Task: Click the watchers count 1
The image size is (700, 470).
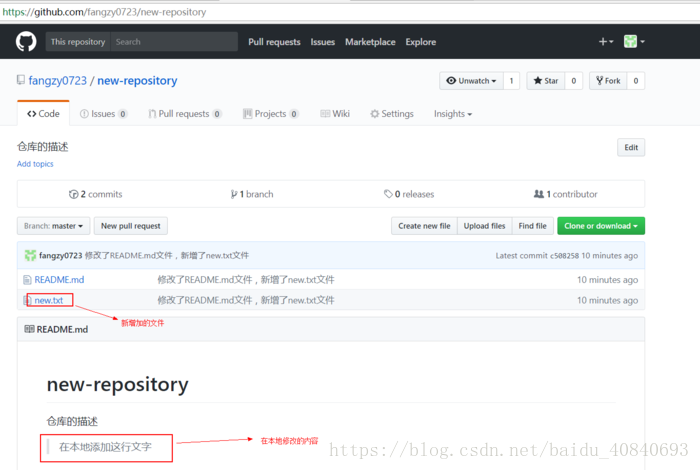Action: pyautogui.click(x=512, y=81)
